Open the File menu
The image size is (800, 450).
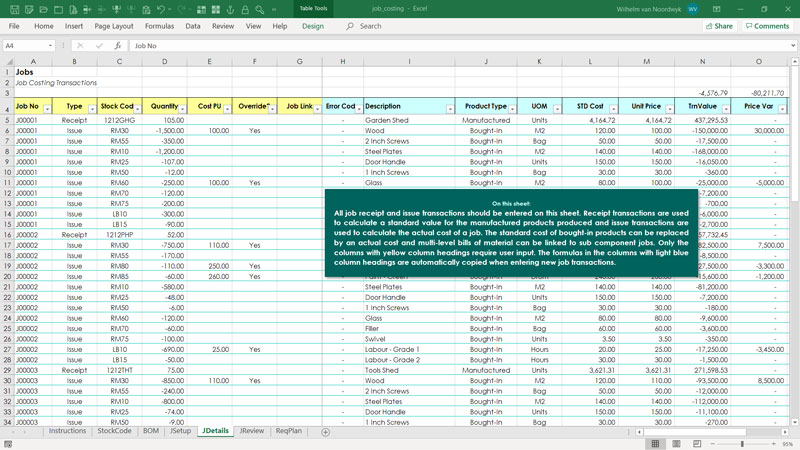pyautogui.click(x=14, y=26)
